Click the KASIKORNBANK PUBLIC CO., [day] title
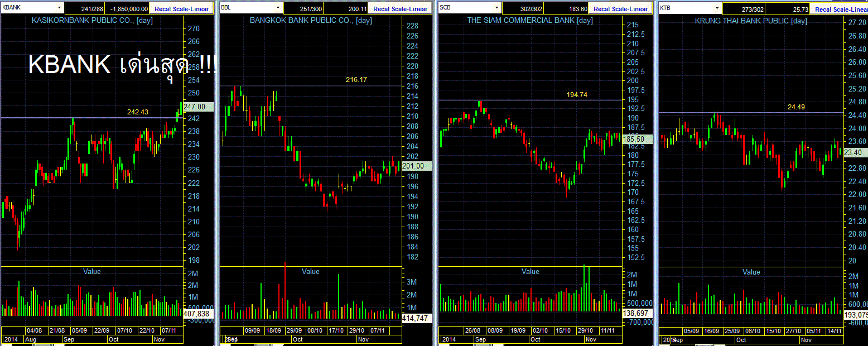Screen dimensions: 868x346 (x=92, y=21)
